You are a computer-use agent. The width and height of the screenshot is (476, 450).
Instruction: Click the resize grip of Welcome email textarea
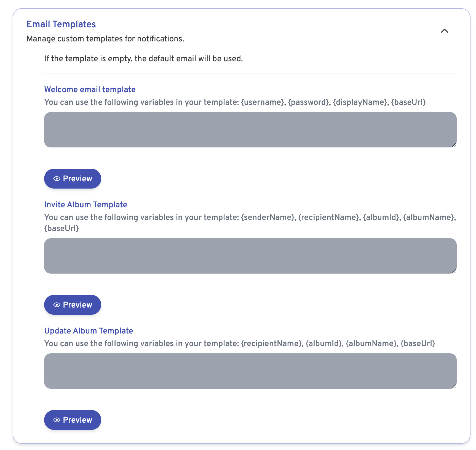pos(454,145)
